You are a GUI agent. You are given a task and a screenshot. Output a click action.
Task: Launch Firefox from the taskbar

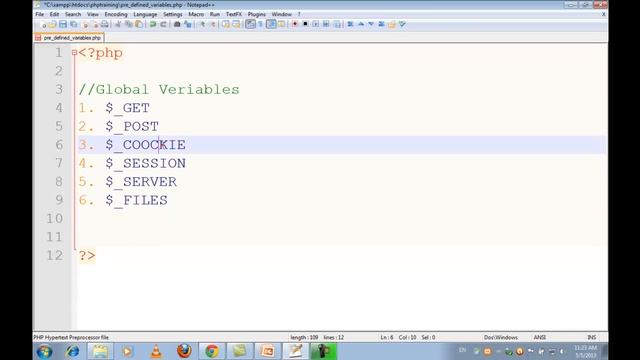(184, 351)
